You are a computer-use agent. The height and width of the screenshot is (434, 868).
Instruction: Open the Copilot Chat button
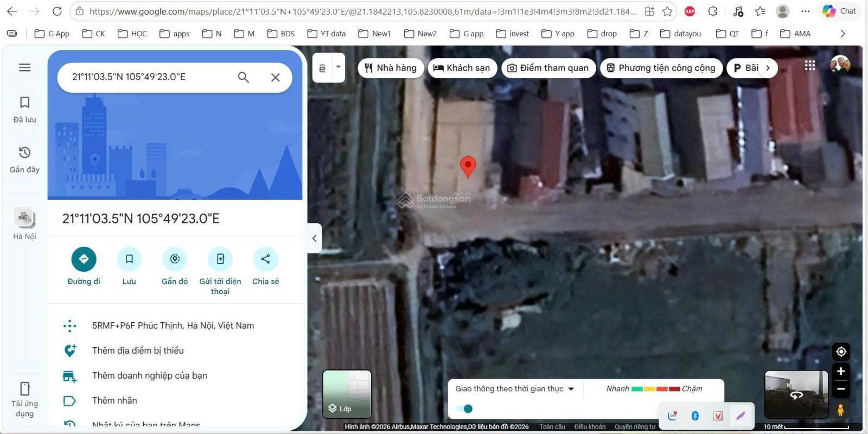point(839,11)
